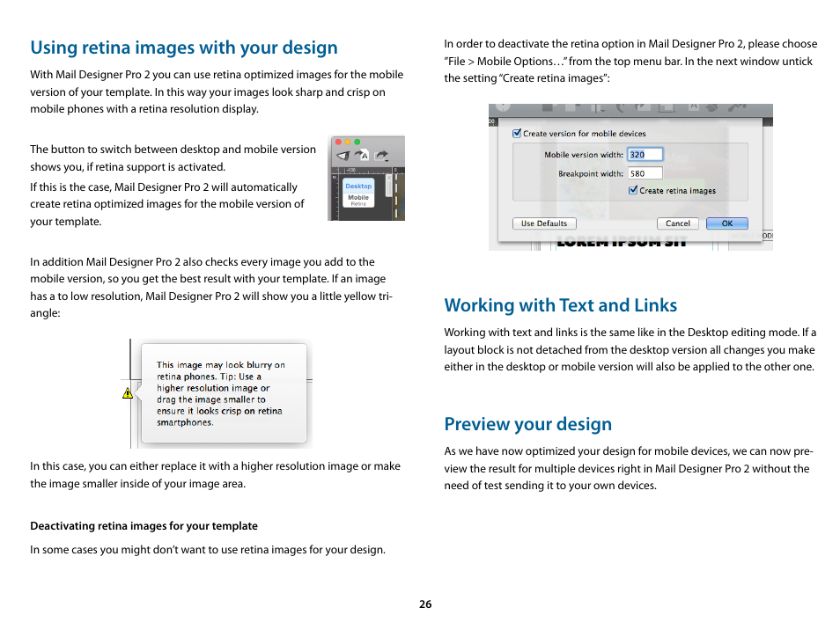Screen dimensions: 840x637
Task: Click the "Breakpoint width:" label
Action: (x=591, y=173)
